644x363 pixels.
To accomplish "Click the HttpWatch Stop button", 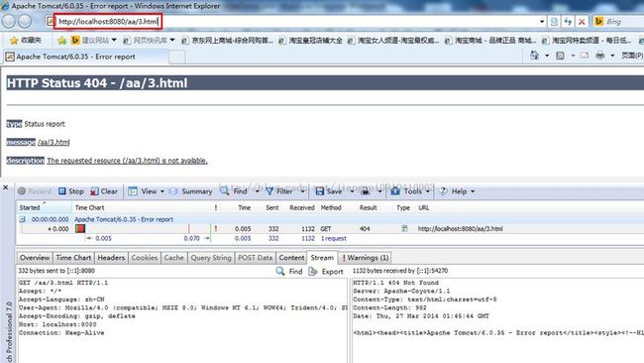I will coord(71,191).
